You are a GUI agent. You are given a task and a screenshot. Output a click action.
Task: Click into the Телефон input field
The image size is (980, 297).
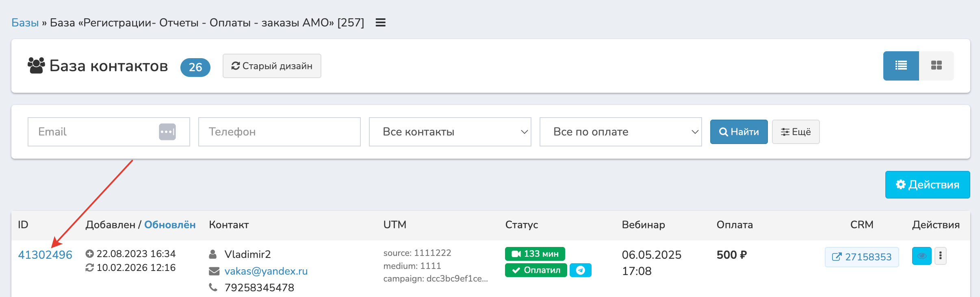pyautogui.click(x=279, y=132)
